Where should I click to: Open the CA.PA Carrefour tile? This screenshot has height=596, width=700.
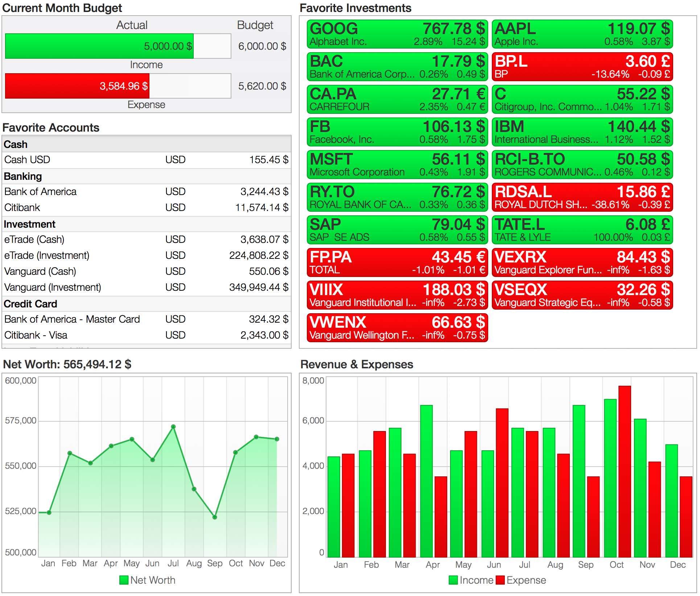398,99
